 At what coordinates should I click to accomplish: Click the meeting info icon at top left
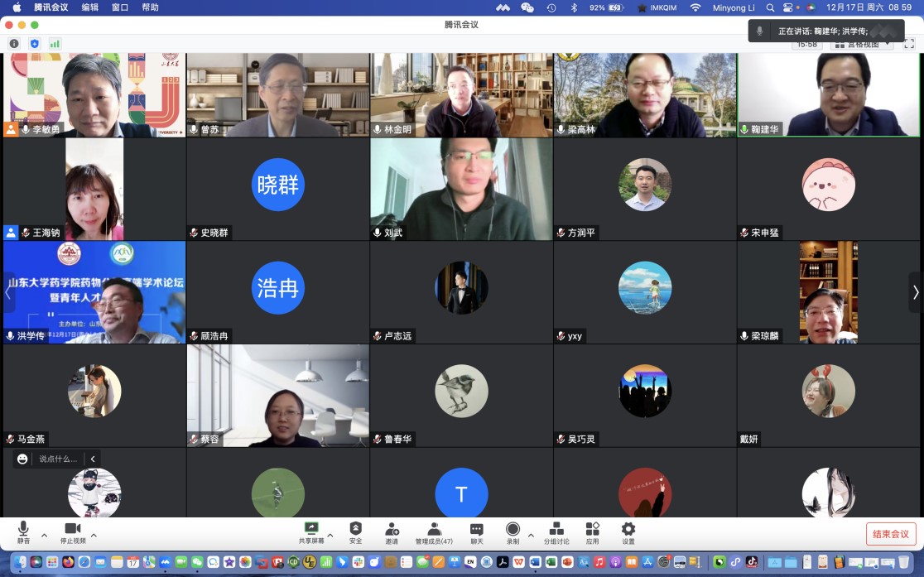click(x=14, y=43)
